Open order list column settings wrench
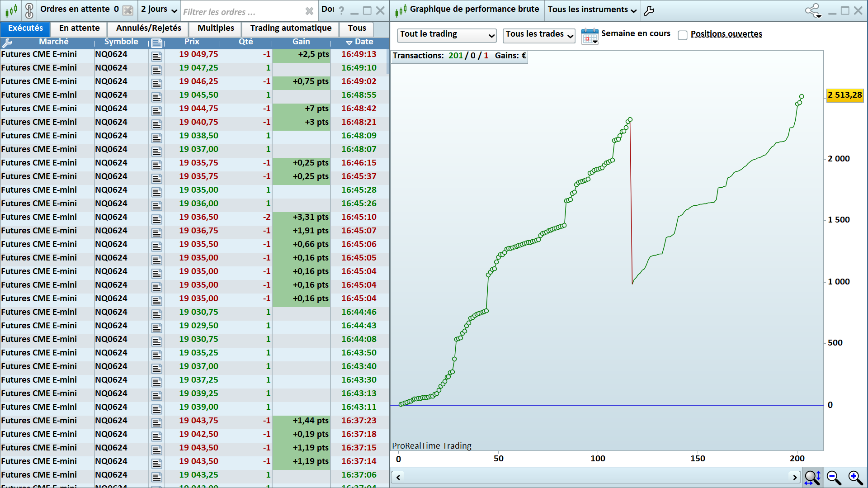This screenshot has width=868, height=488. 7,43
